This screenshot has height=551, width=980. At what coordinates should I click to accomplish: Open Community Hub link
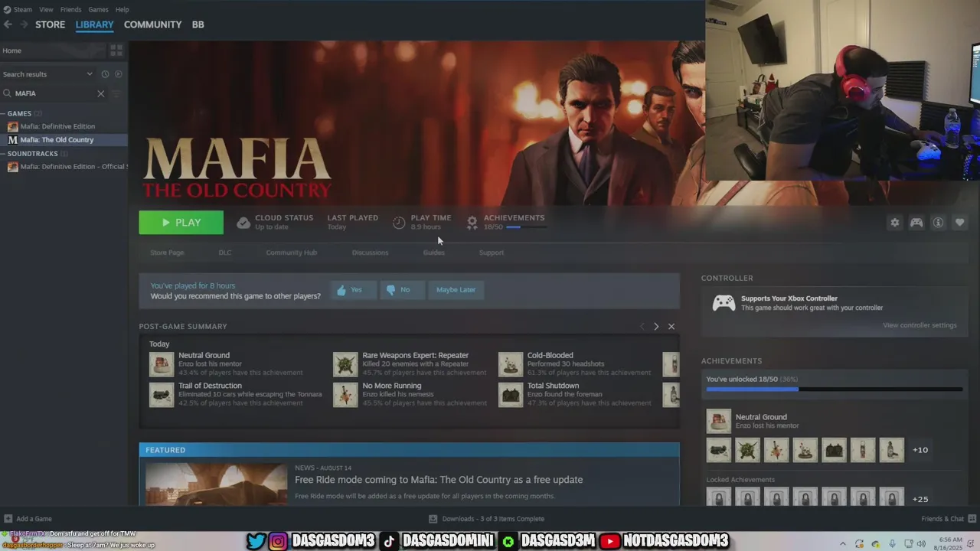tap(292, 253)
